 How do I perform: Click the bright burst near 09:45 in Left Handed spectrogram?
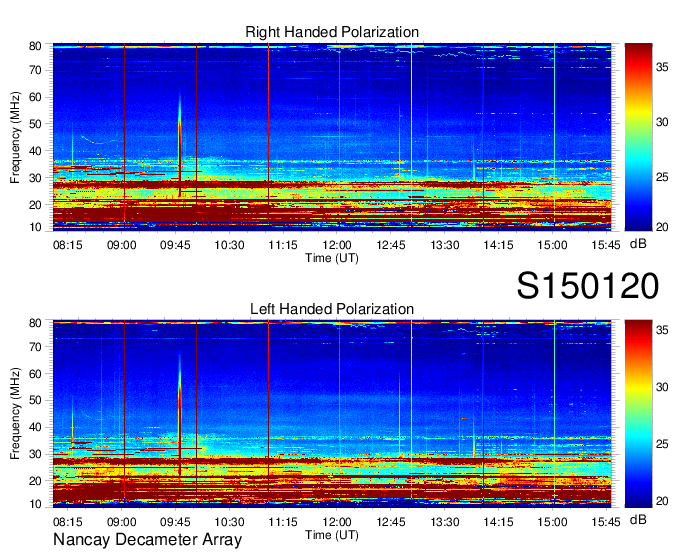pyautogui.click(x=180, y=416)
